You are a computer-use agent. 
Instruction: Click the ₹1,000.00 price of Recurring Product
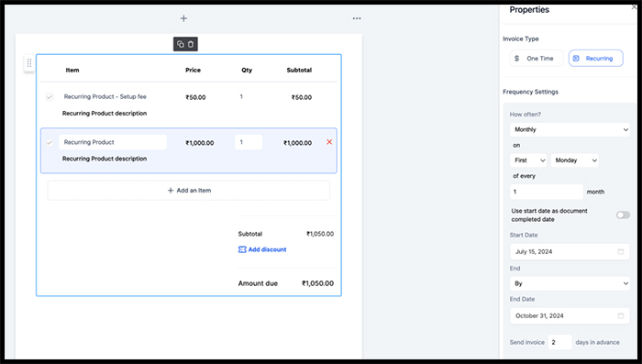pos(199,143)
